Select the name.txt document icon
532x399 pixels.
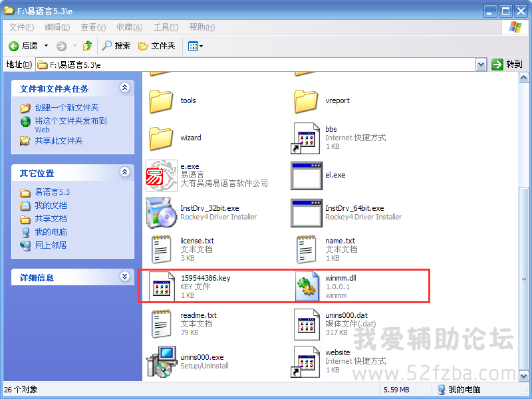coord(306,250)
